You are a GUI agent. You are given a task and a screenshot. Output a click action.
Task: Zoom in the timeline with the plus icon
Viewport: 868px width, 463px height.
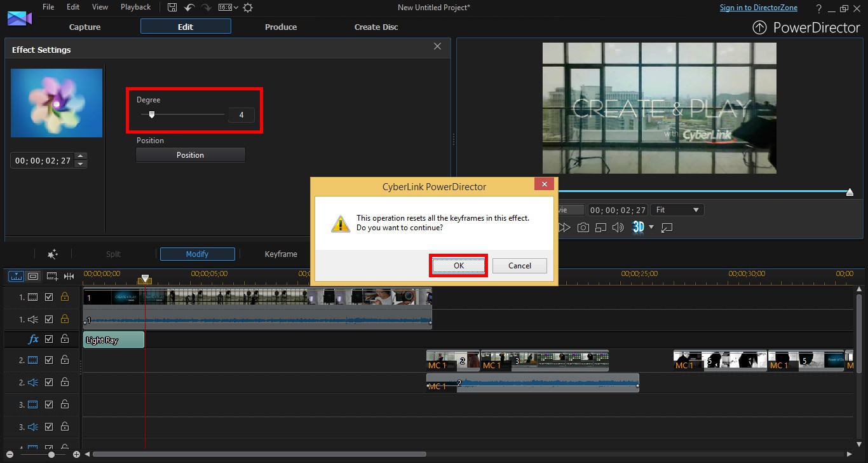76,455
